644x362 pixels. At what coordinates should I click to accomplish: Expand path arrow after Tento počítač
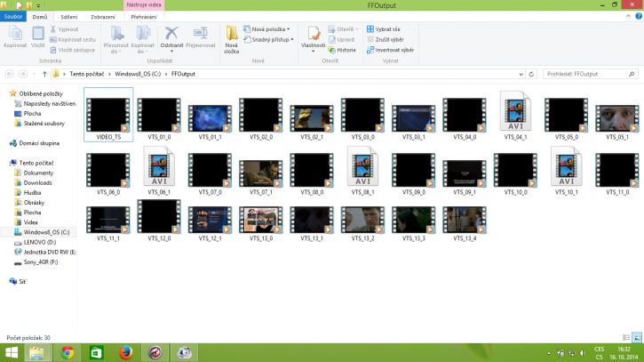pyautogui.click(x=109, y=74)
